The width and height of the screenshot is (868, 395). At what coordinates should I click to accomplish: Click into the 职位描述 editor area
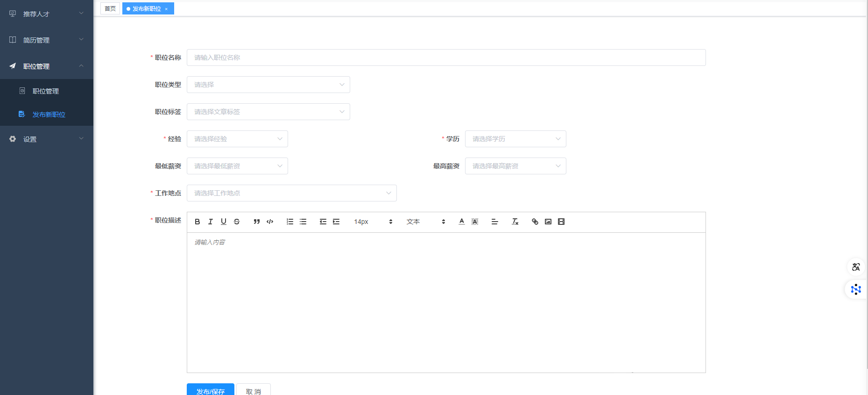point(446,302)
